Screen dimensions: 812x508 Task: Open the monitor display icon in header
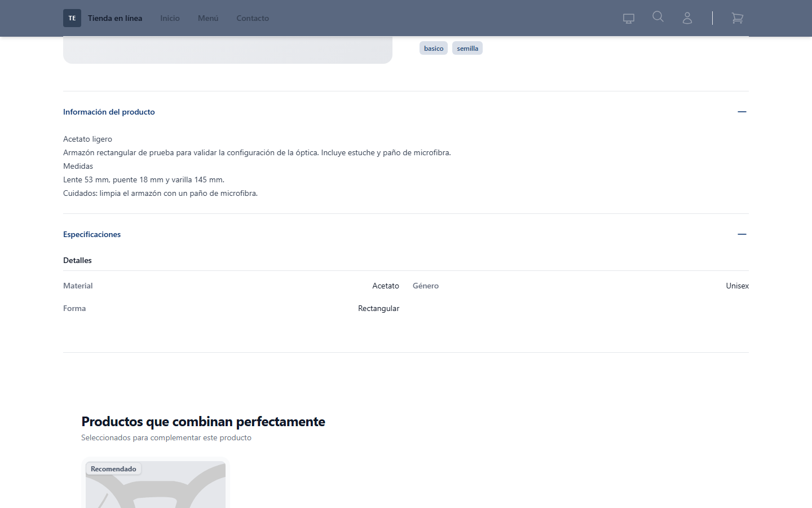(629, 18)
